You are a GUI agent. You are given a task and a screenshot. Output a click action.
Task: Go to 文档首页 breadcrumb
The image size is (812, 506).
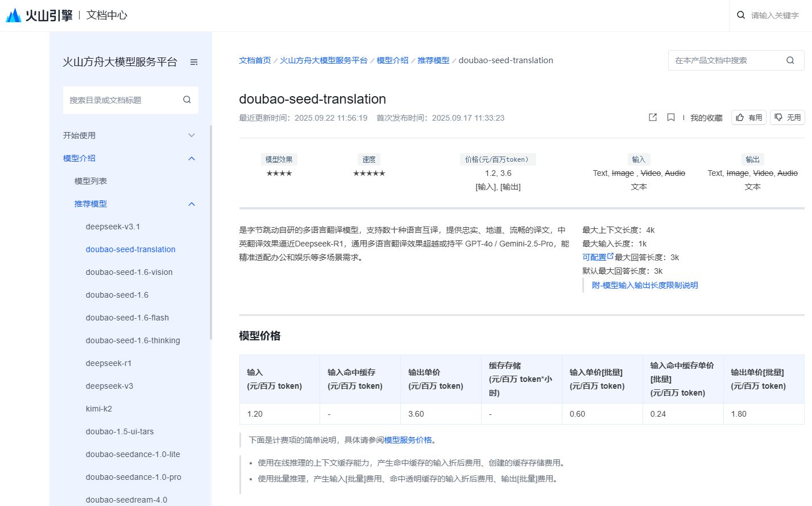point(255,60)
